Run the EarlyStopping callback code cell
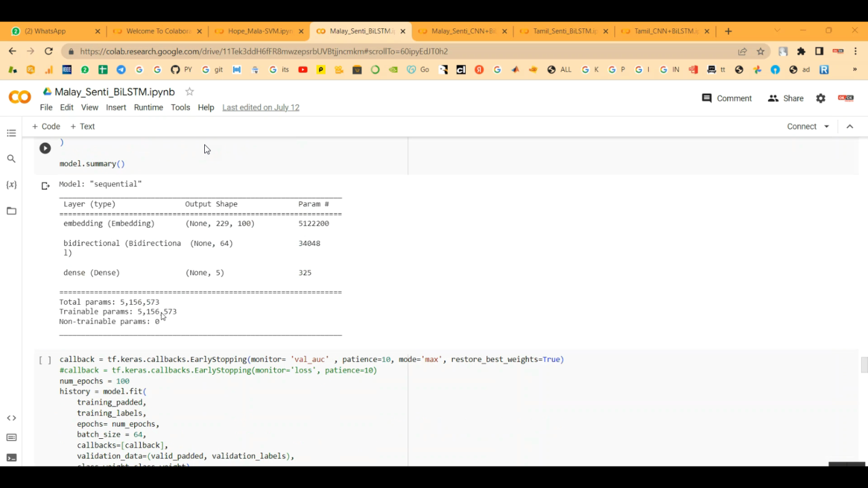 [x=45, y=360]
